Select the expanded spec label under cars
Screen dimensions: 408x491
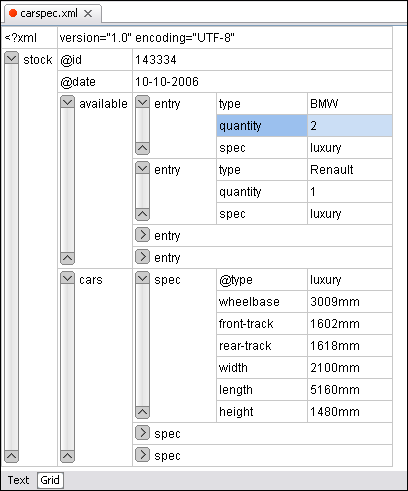pyautogui.click(x=167, y=280)
